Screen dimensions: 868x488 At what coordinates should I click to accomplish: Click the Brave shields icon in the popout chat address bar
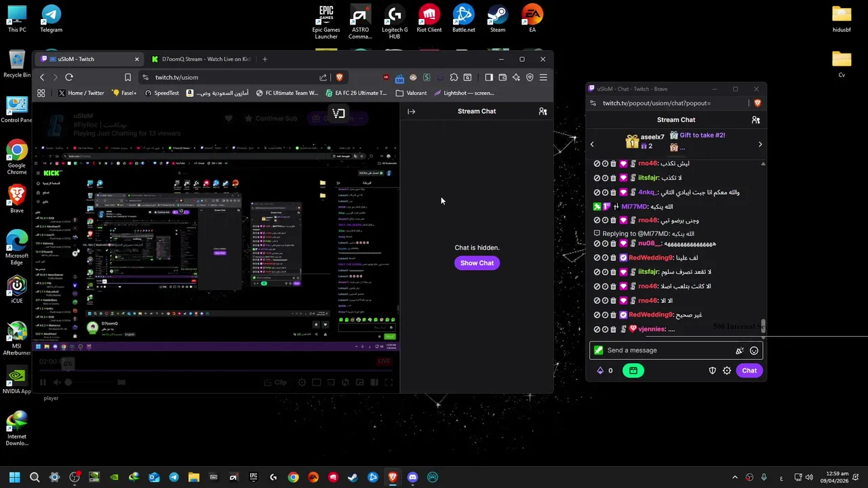[757, 103]
